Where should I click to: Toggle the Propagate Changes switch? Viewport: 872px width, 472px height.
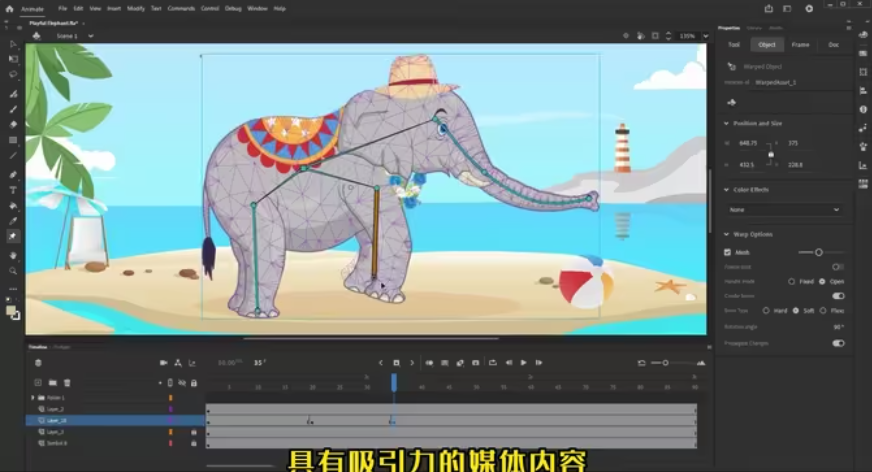pyautogui.click(x=838, y=343)
